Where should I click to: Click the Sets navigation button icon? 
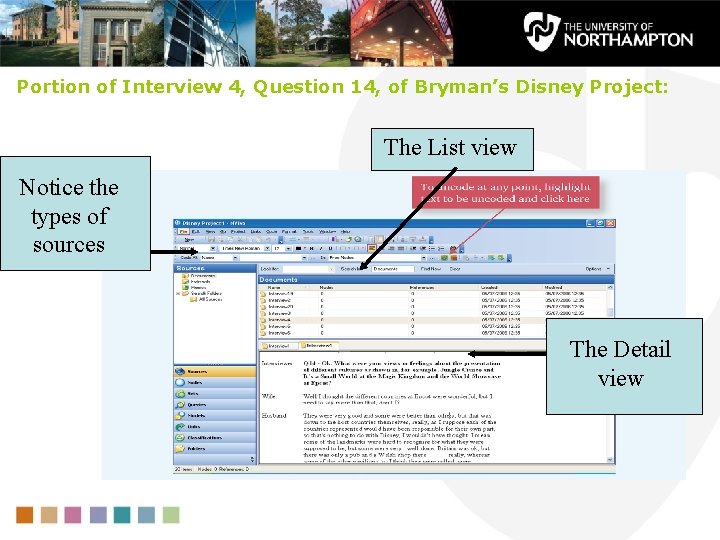coord(180,394)
